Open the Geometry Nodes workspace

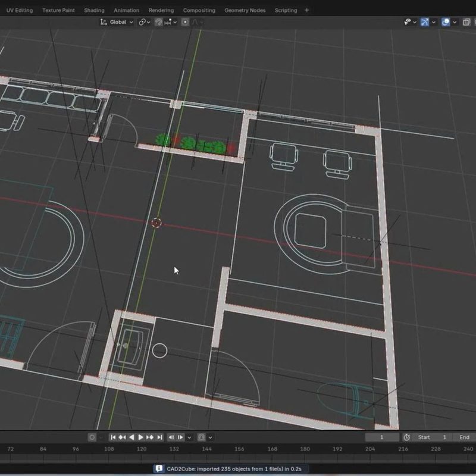click(x=245, y=10)
